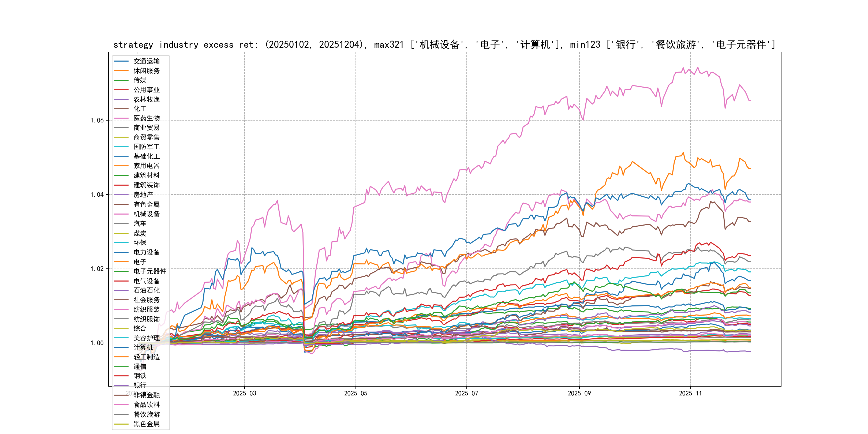Select the 机械设备 legend entry text
The height and width of the screenshot is (434, 868).
pos(146,214)
